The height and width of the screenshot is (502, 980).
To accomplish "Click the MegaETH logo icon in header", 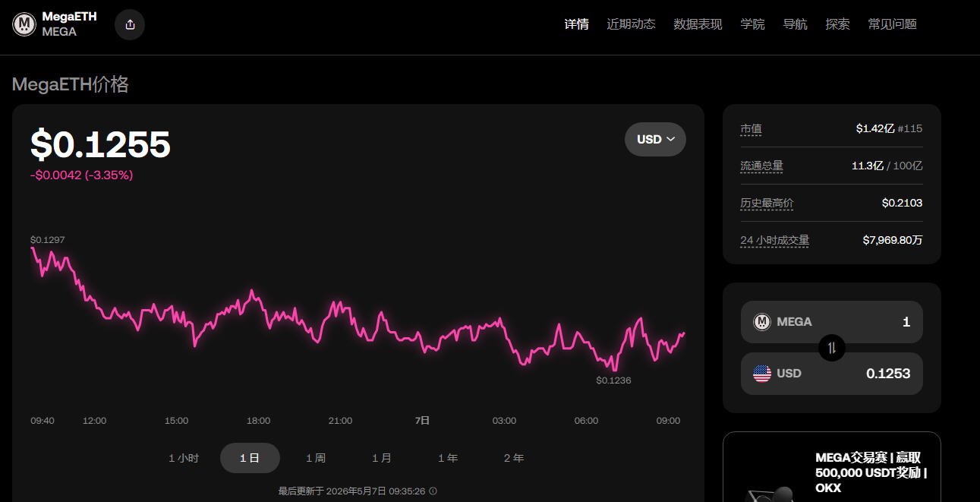I will tap(24, 24).
